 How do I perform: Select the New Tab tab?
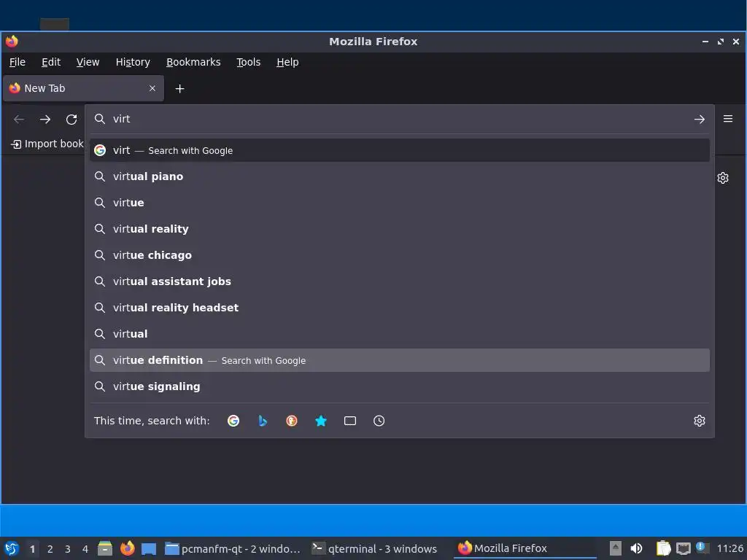click(83, 88)
